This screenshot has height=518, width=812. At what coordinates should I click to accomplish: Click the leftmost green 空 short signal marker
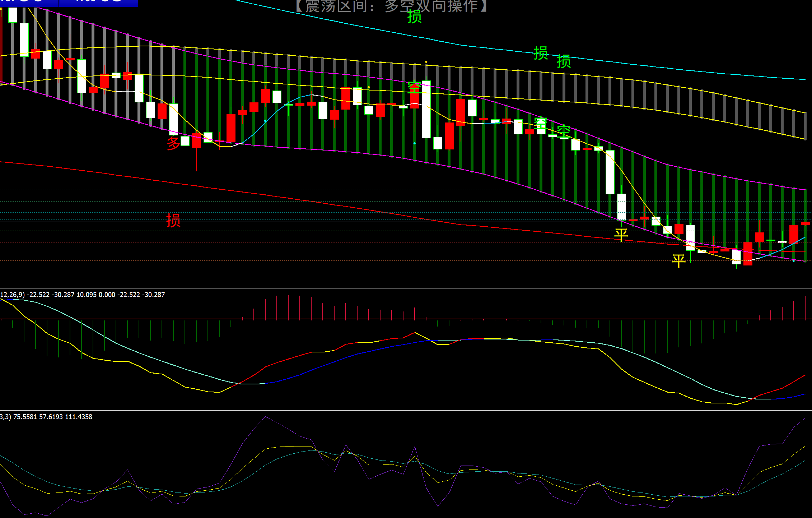414,87
